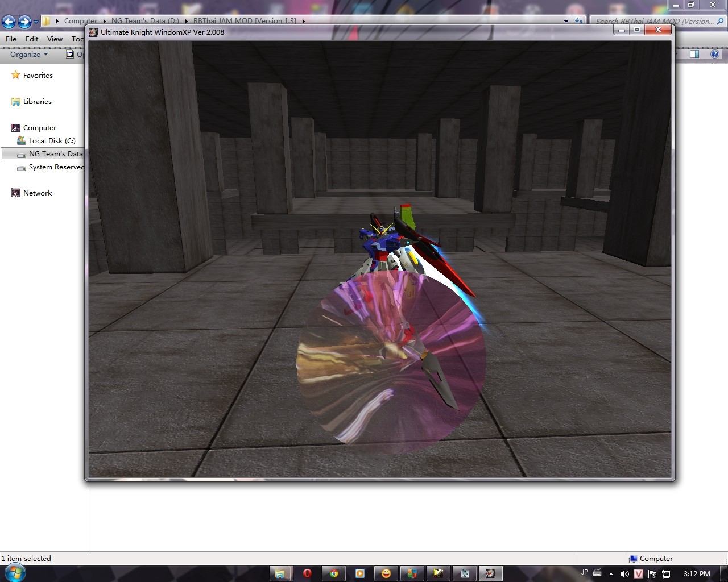Select Computer in the address bar path

pyautogui.click(x=80, y=21)
